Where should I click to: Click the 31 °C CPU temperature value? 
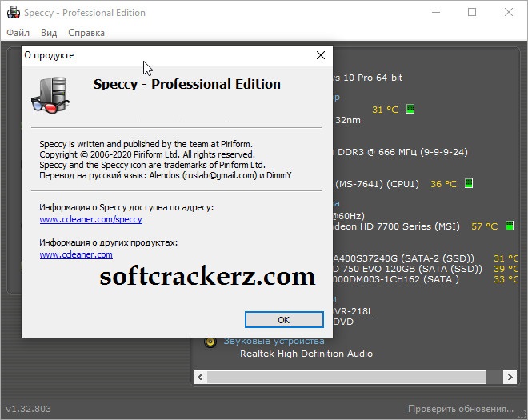tap(386, 110)
